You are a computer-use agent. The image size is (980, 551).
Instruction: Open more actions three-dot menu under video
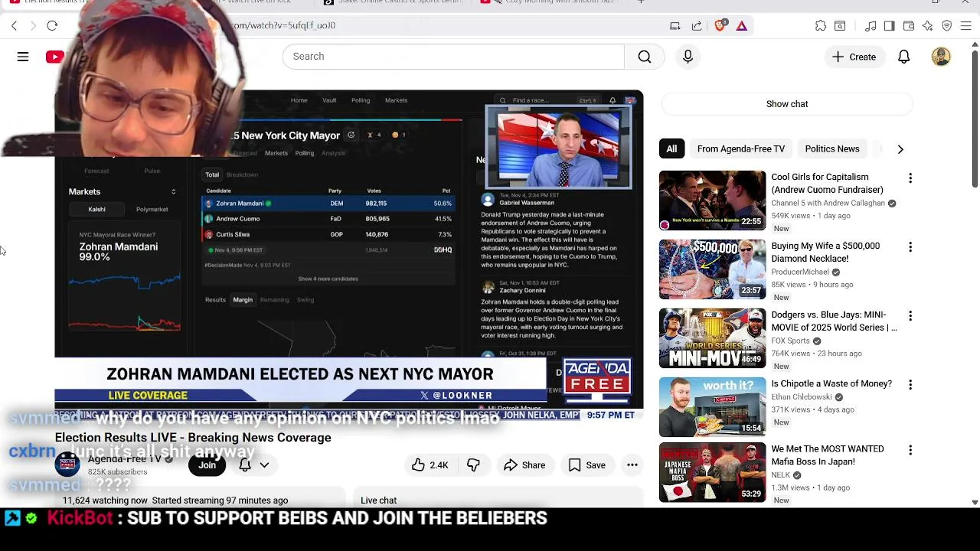632,465
